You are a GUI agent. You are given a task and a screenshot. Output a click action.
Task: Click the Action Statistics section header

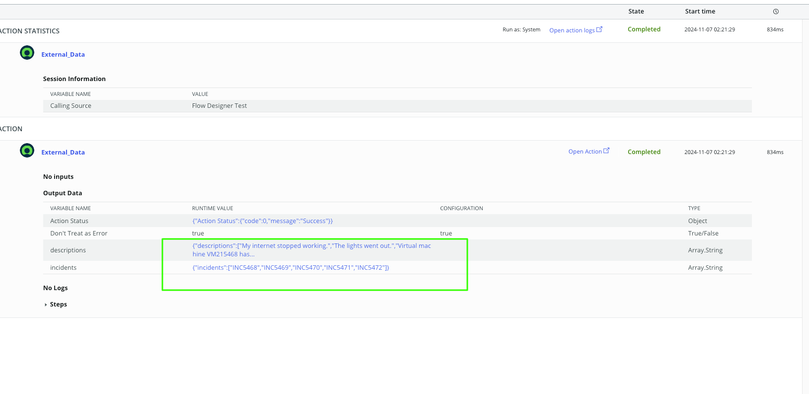tap(29, 31)
